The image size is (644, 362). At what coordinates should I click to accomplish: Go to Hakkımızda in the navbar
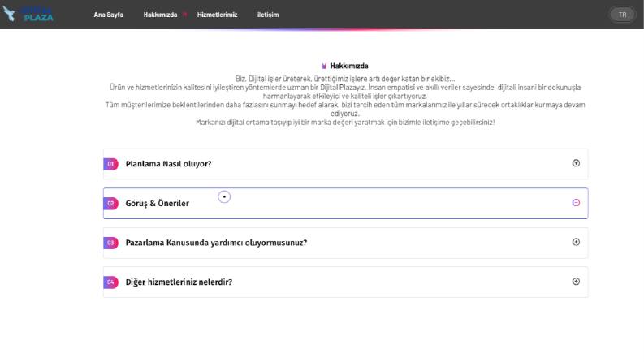160,15
